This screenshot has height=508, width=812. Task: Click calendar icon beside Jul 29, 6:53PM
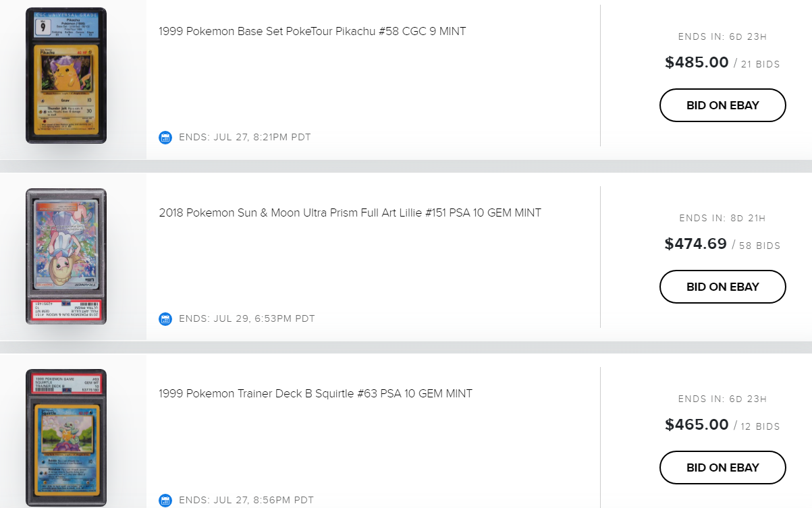pos(165,319)
